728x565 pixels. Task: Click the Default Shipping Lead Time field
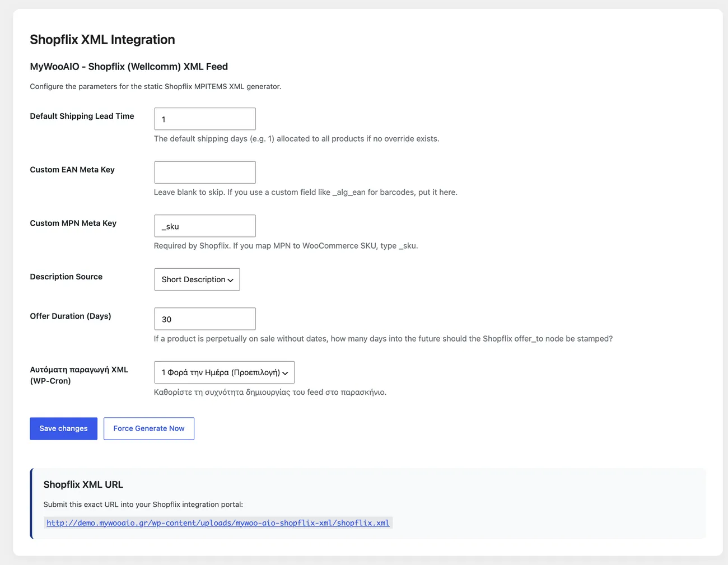pos(205,119)
